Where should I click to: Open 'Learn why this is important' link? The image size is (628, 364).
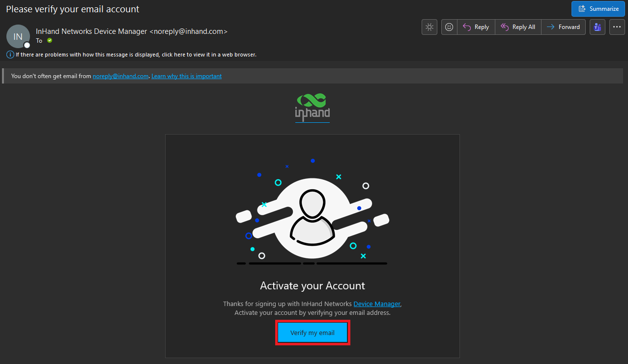tap(186, 76)
